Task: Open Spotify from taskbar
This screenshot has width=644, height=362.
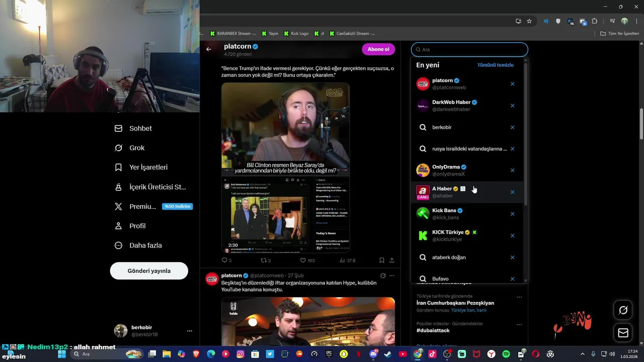Action: (x=506, y=354)
